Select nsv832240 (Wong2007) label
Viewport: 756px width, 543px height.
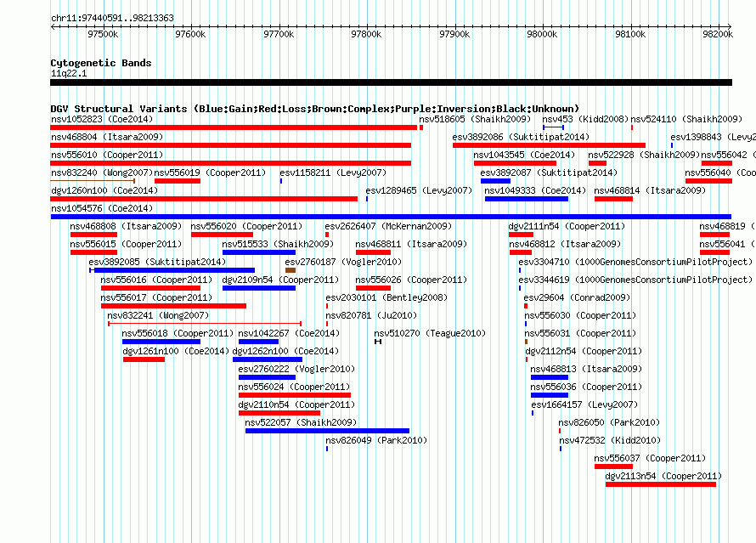coord(102,173)
